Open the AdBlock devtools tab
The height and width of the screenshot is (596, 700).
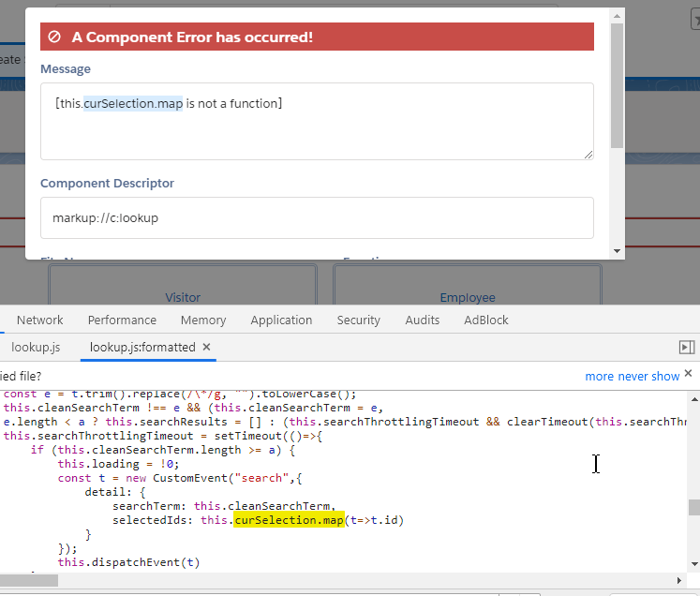[x=486, y=320]
